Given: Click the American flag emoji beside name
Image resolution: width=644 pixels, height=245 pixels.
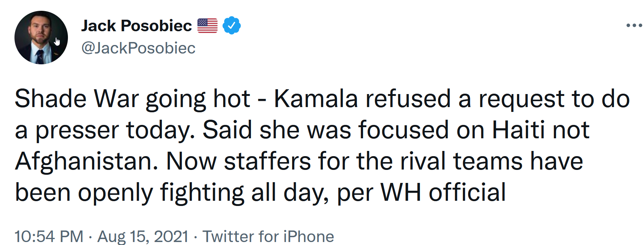Looking at the screenshot, I should pos(207,26).
